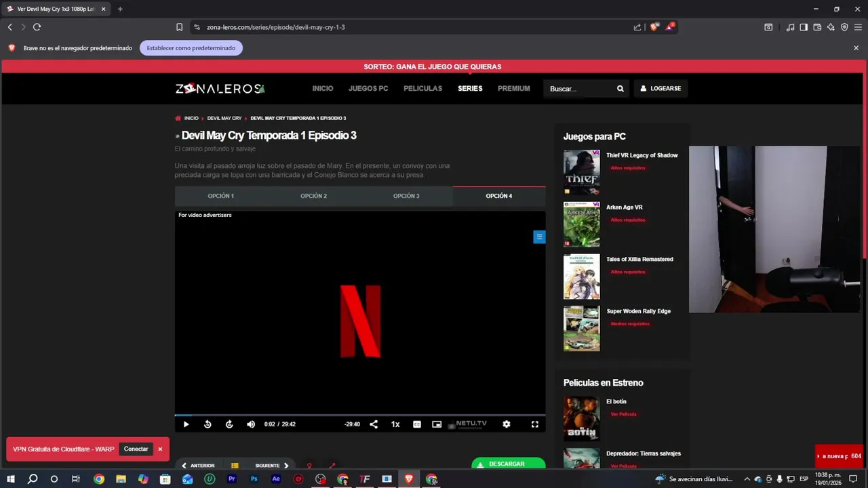
Task: Open the Arken Age VR game link
Action: [624, 207]
